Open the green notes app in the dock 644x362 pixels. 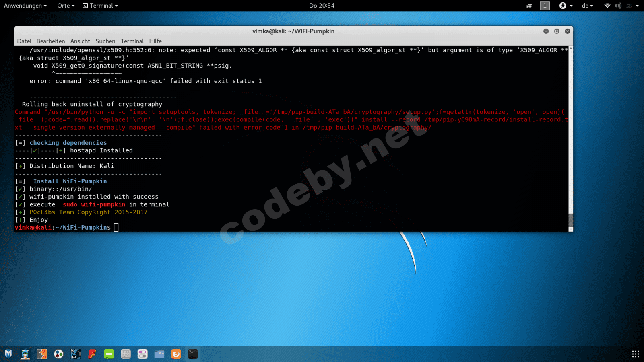pyautogui.click(x=109, y=354)
